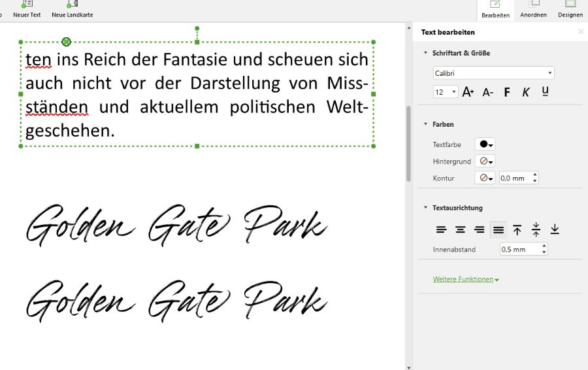
Task: Open the Kontur color picker
Action: (x=485, y=178)
